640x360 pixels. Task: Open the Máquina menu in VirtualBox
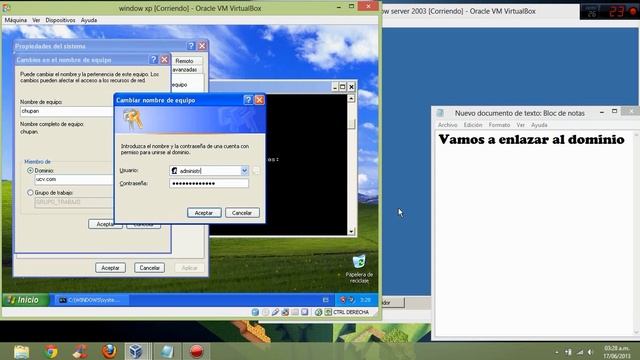16,20
